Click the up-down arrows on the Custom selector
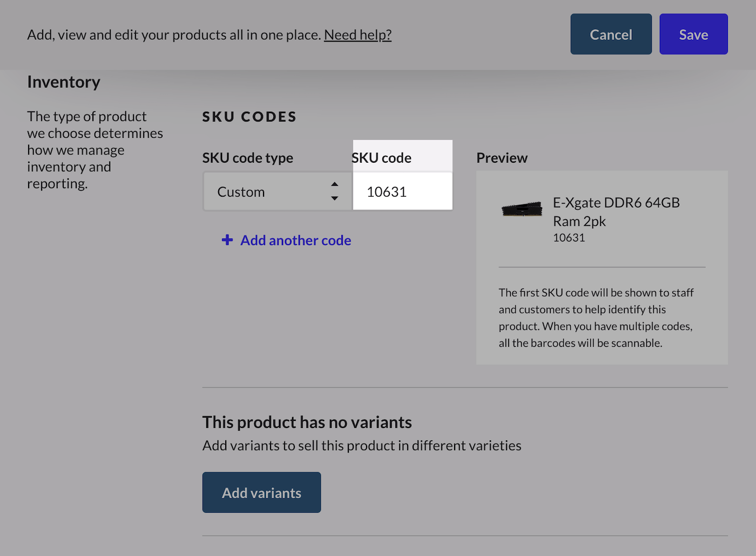This screenshot has height=556, width=756. click(335, 191)
